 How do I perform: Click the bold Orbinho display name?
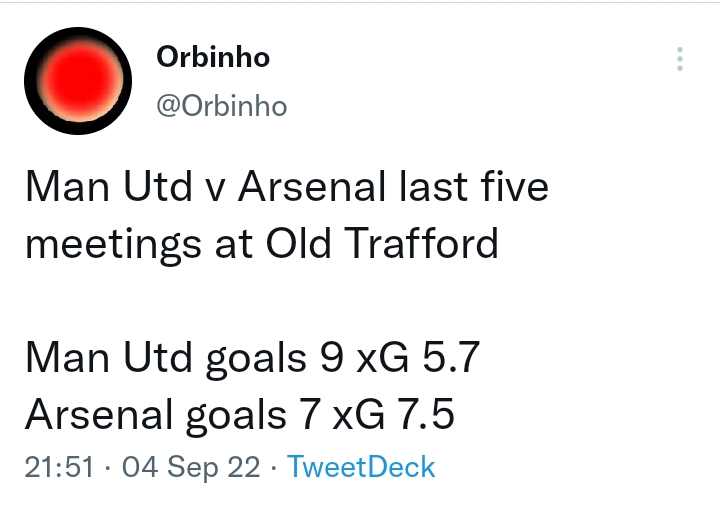click(213, 58)
